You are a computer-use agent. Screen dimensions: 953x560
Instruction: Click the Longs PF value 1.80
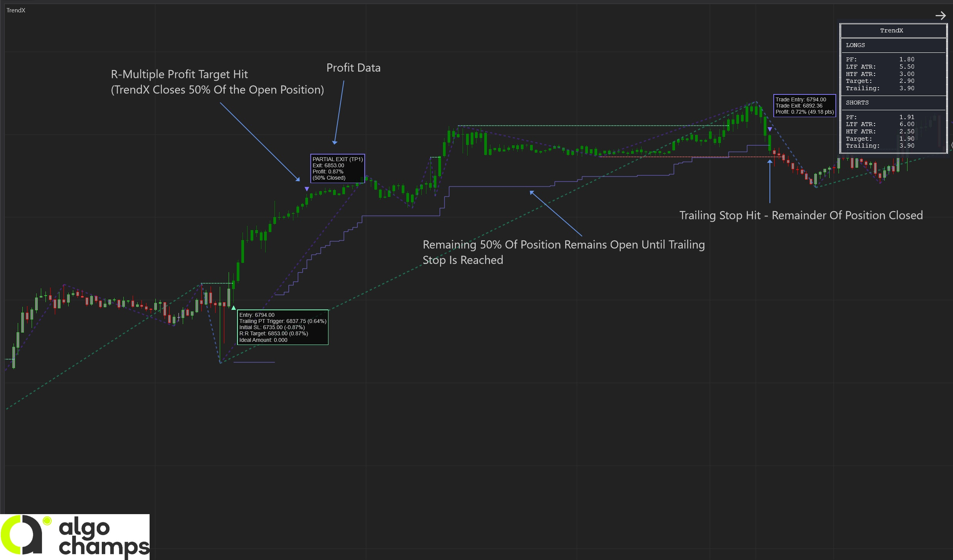[906, 59]
